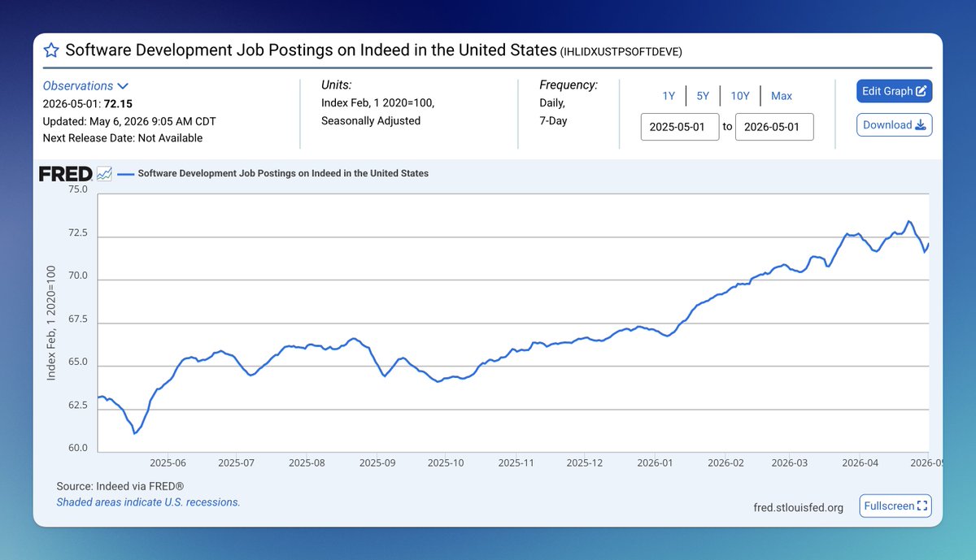Click the Next Release Date text
This screenshot has width=976, height=560.
pos(123,138)
